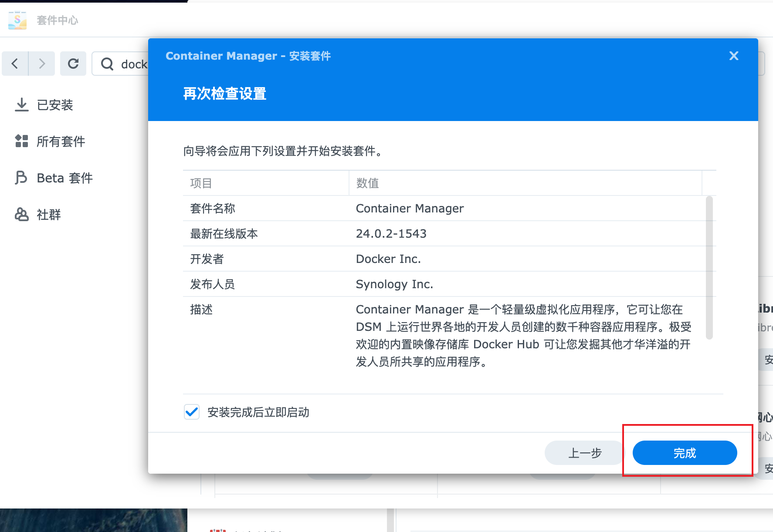773x532 pixels.
Task: Refresh the package list
Action: click(x=73, y=64)
